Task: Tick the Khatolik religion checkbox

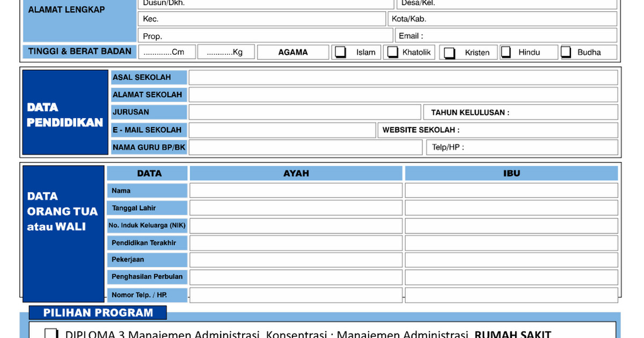Action: point(393,52)
